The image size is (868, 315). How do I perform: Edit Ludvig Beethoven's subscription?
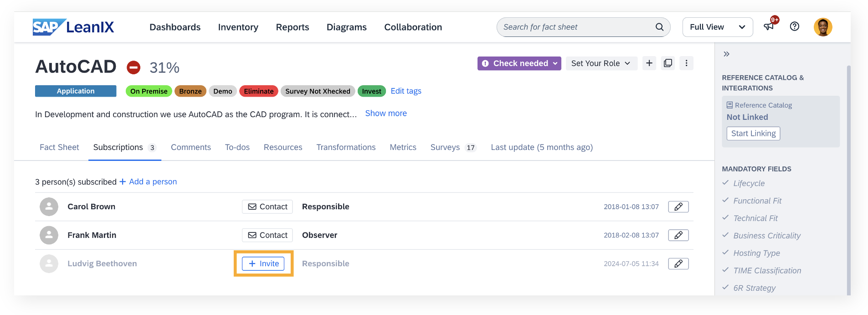[678, 263]
